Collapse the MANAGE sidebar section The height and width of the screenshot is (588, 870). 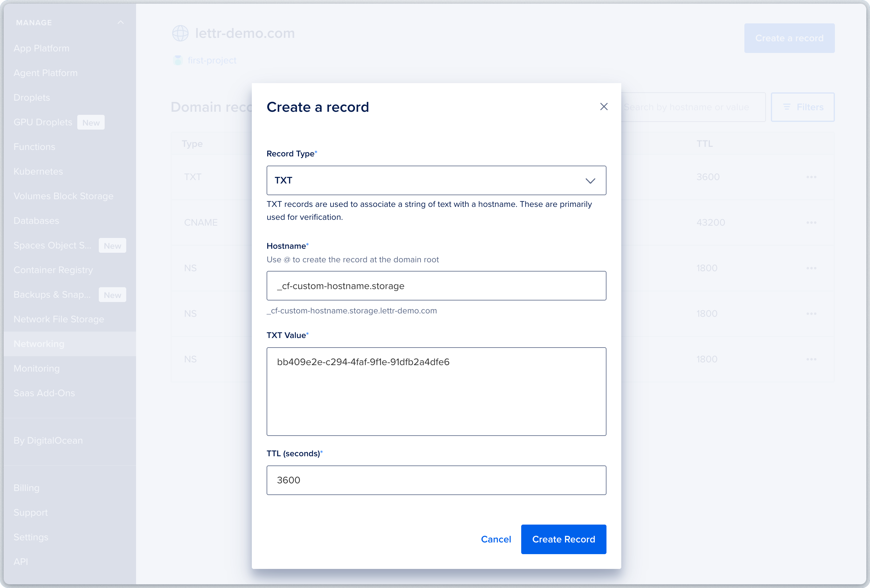[121, 22]
